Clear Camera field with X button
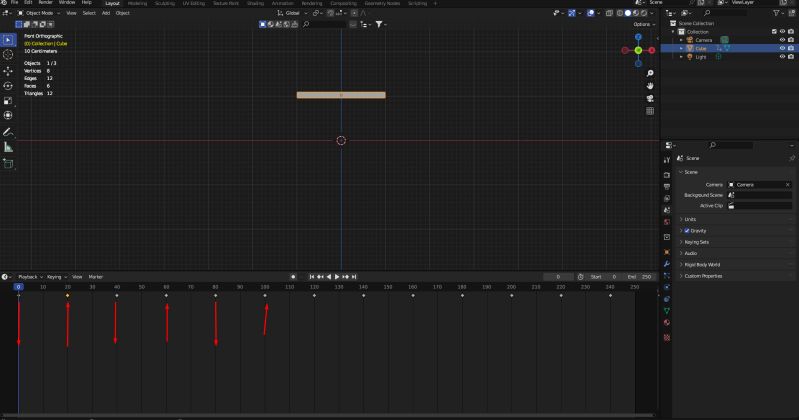Screen dimensions: 799x420 pyautogui.click(x=788, y=185)
